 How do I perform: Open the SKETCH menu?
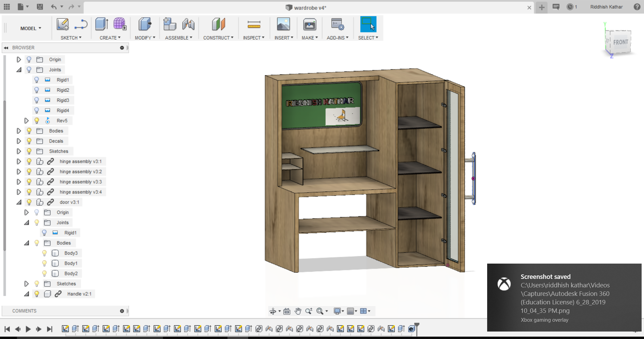[x=71, y=38]
